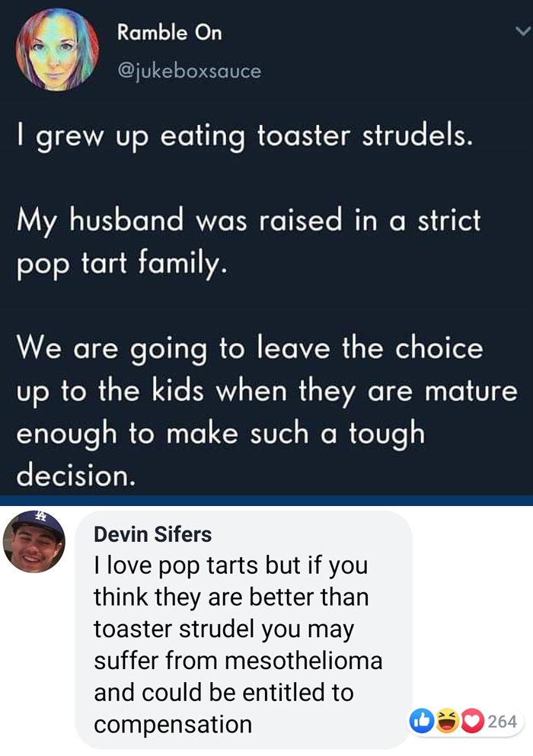This screenshot has height=756, width=533.
Task: Open the Devin Sifers commenter name
Action: coord(152,534)
